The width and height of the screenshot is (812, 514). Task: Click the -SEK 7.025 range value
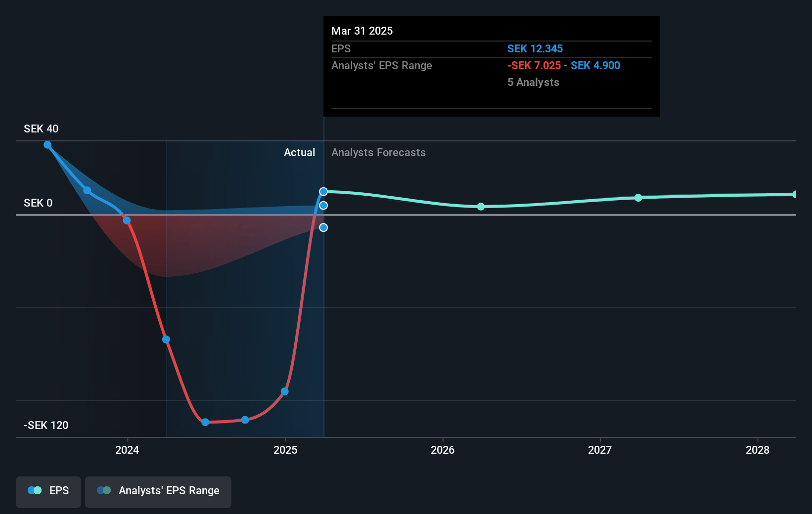point(534,65)
